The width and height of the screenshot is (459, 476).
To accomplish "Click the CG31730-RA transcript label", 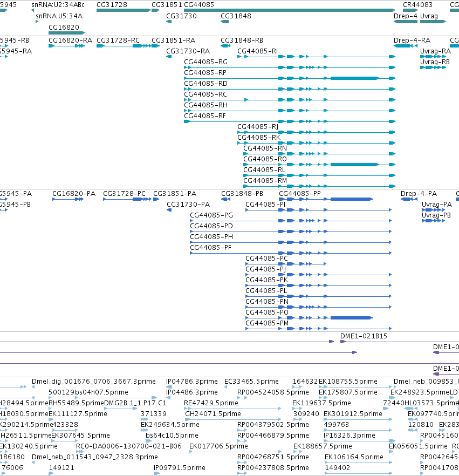I will (x=188, y=51).
